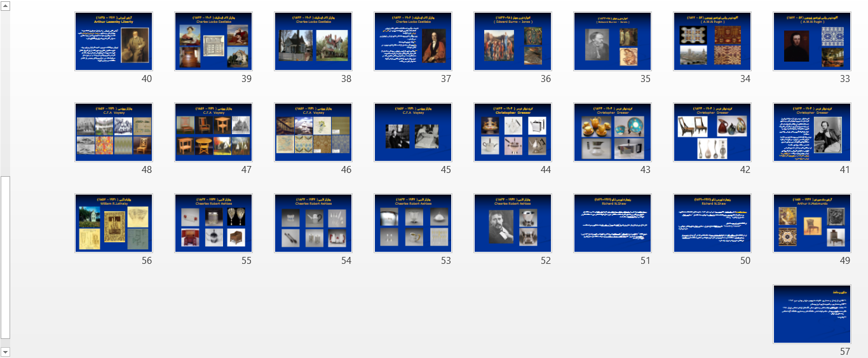The image size is (868, 358).
Task: Select slide 33 thumbnail
Action: pyautogui.click(x=811, y=41)
